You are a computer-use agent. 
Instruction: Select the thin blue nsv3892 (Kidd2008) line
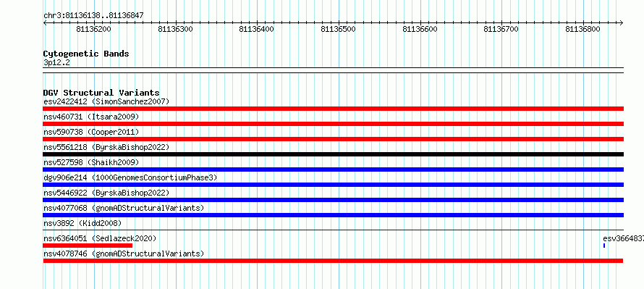tap(333, 230)
